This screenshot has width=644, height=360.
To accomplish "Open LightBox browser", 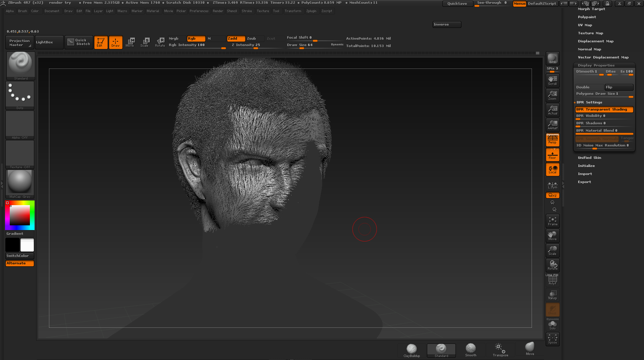I will (x=49, y=42).
